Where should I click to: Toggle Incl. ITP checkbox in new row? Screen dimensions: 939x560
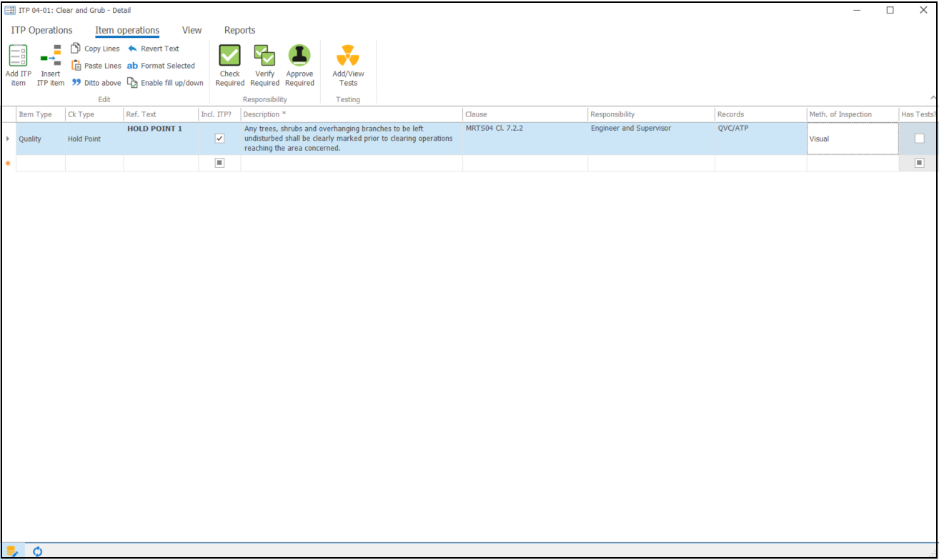219,163
